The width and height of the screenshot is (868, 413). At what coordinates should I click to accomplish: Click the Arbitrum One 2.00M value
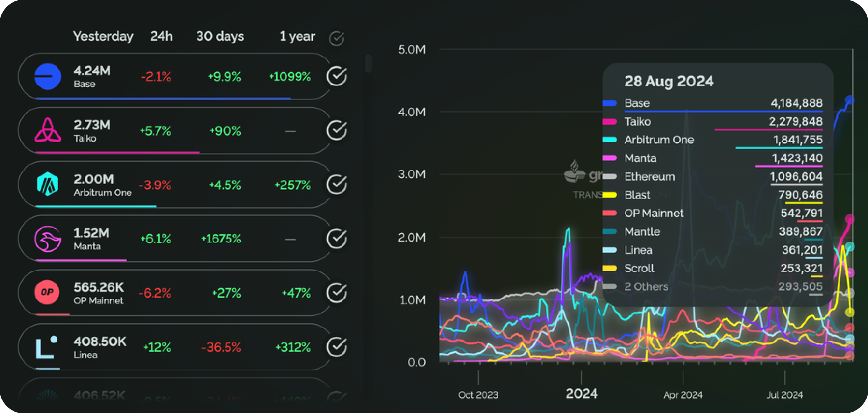coord(94,179)
